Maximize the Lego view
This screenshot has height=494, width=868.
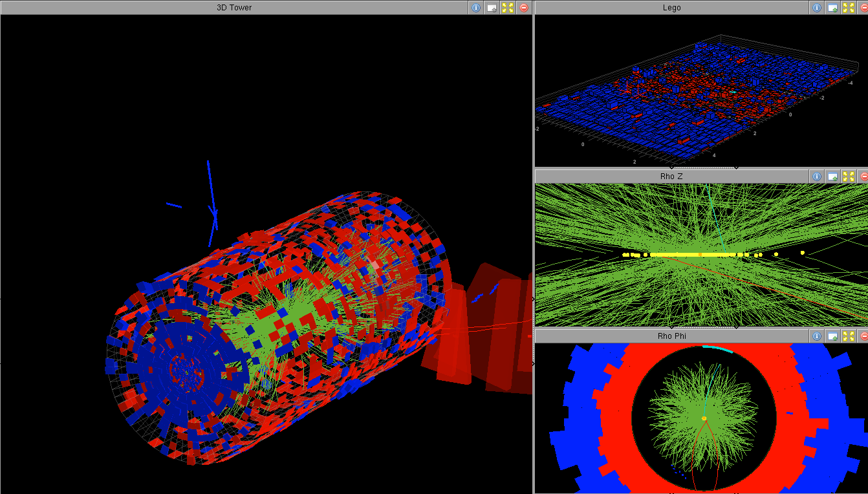point(849,8)
